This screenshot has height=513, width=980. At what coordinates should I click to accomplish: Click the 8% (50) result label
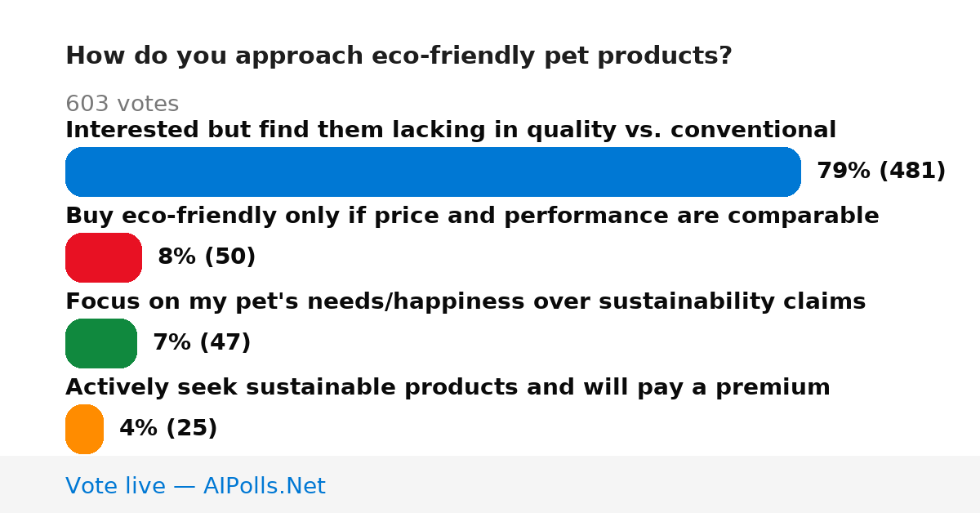tap(207, 257)
